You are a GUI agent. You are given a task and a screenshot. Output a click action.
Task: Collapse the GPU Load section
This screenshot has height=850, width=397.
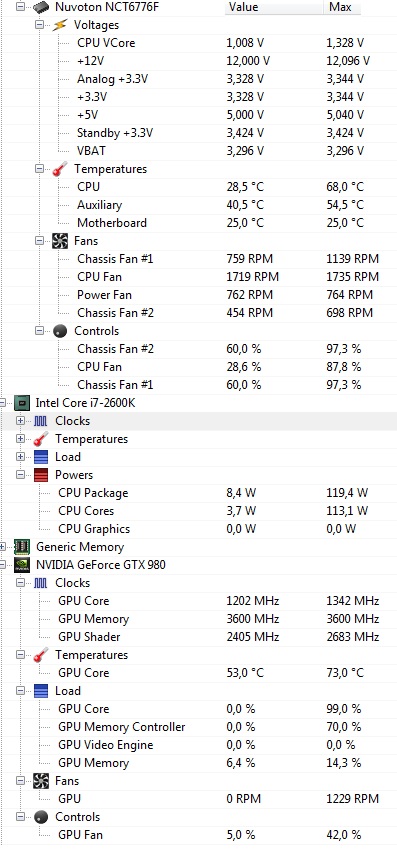coord(21,691)
